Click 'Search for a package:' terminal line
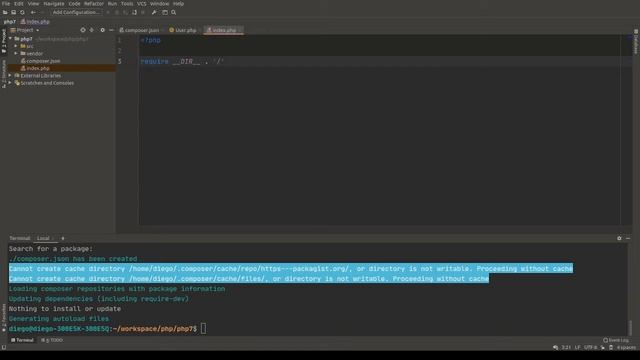The image size is (640, 360). tap(51, 249)
